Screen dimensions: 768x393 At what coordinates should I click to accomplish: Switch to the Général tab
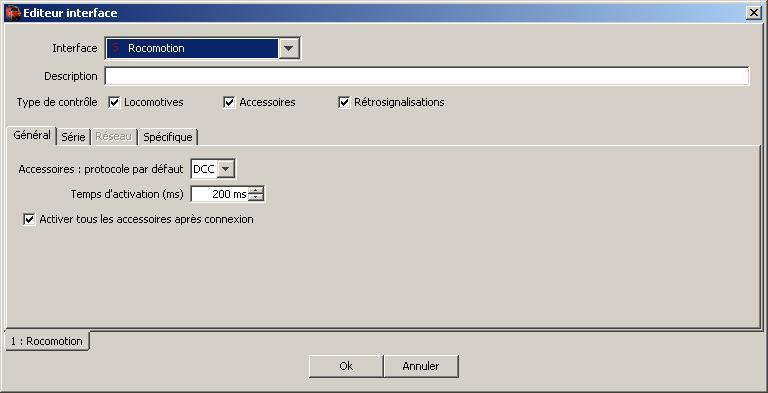pos(32,135)
